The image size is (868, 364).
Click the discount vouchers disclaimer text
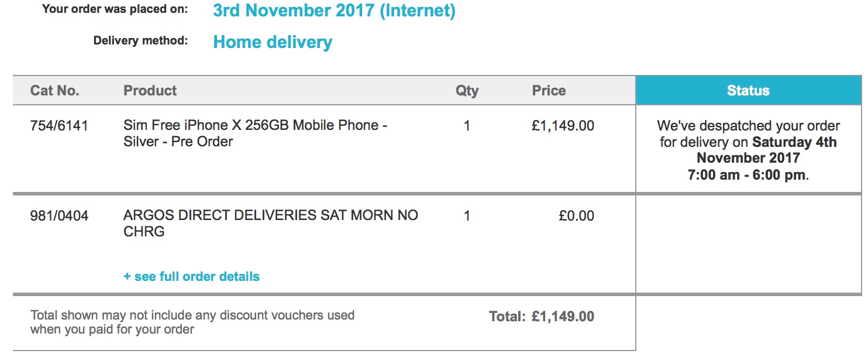(192, 322)
